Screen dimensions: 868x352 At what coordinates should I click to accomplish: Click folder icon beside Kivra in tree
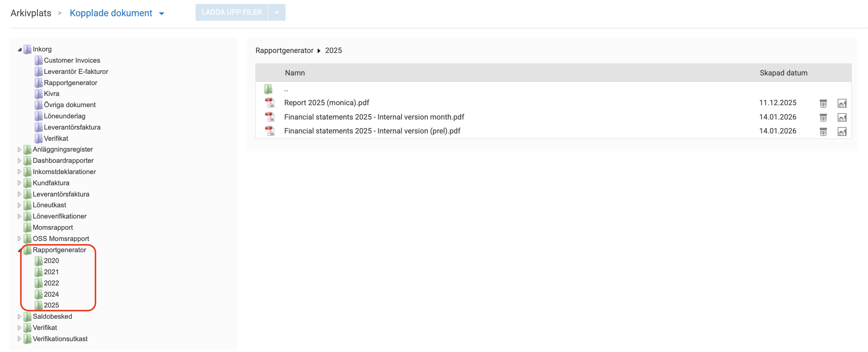pyautogui.click(x=38, y=94)
